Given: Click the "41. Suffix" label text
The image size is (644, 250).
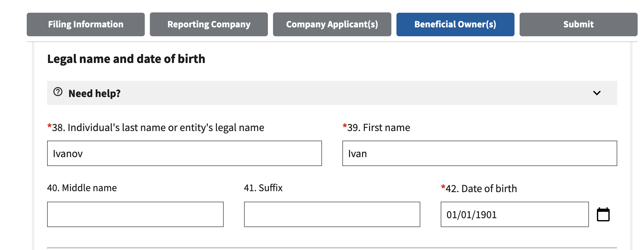Looking at the screenshot, I should [263, 188].
